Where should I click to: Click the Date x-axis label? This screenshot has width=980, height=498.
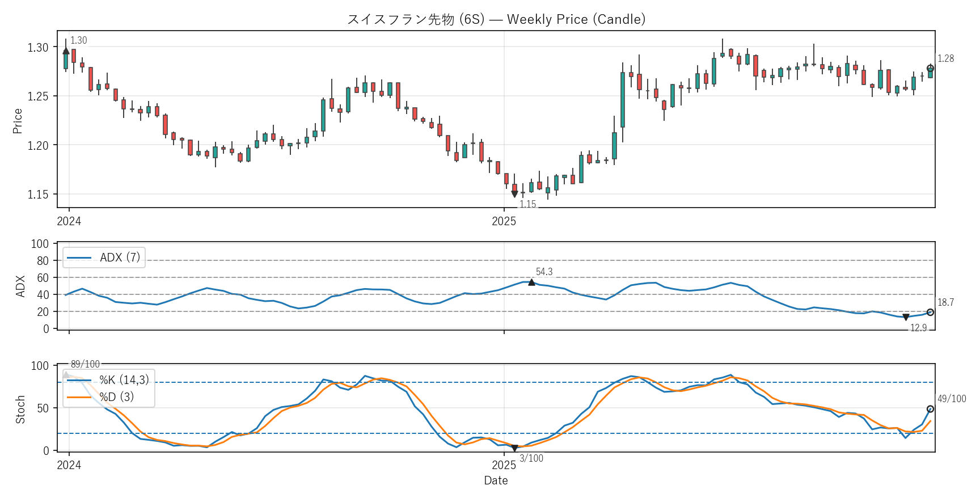(x=496, y=480)
